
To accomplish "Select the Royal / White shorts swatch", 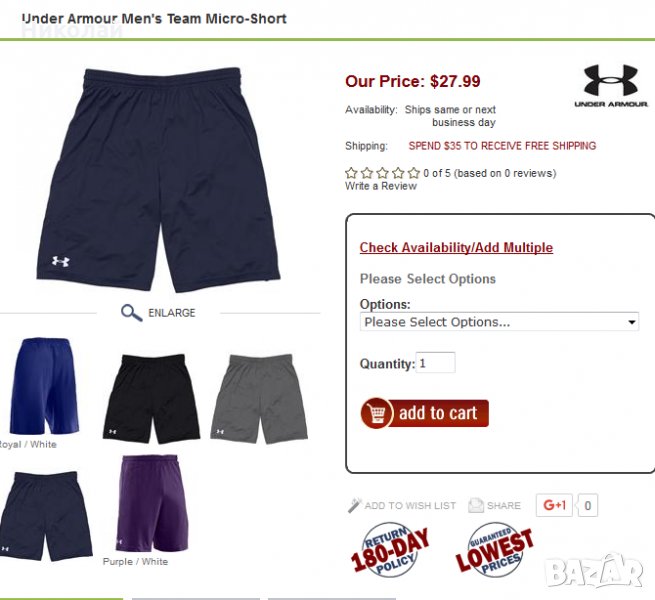I will click(x=43, y=386).
